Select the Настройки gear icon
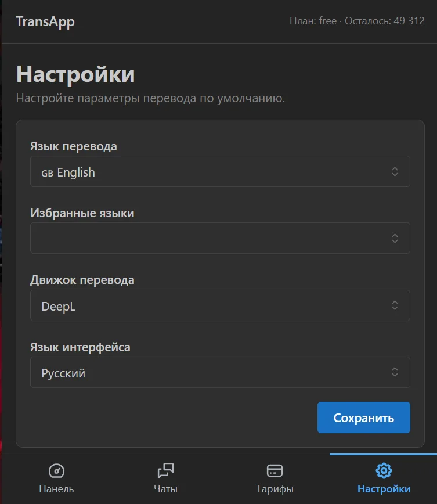The height and width of the screenshot is (504, 437). coord(384,470)
